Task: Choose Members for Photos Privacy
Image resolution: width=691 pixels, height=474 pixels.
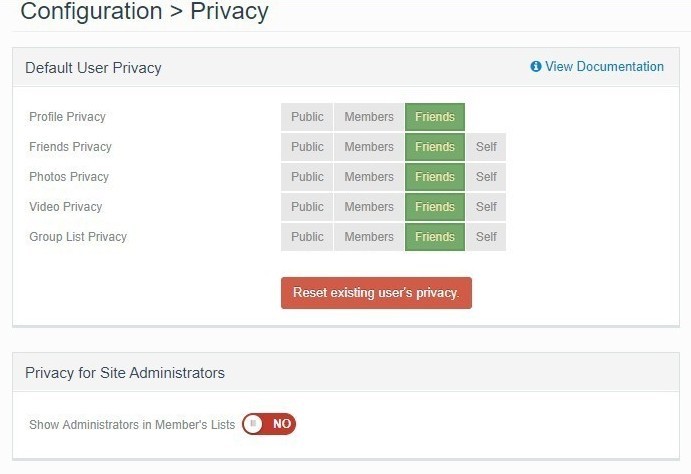Action: pyautogui.click(x=369, y=177)
